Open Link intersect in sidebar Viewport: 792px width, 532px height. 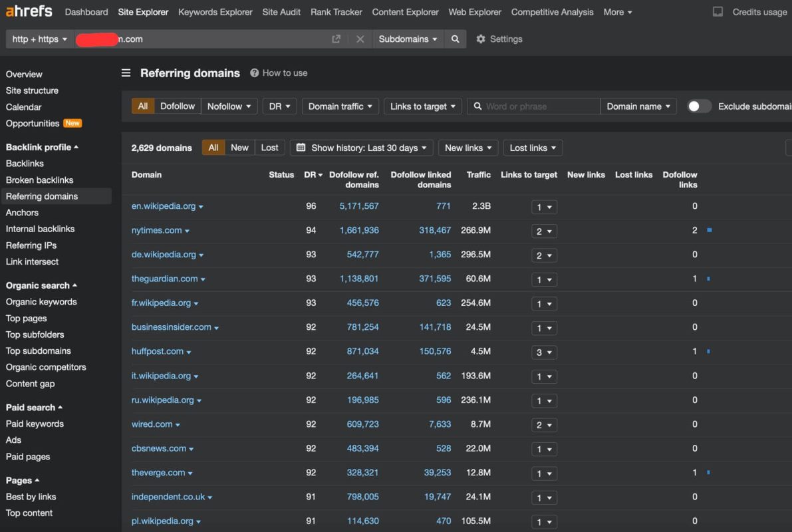[x=32, y=262]
